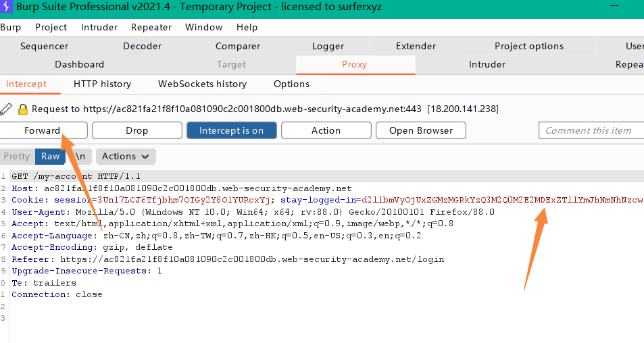Switch to Raw view
The width and height of the screenshot is (644, 343).
(x=50, y=157)
